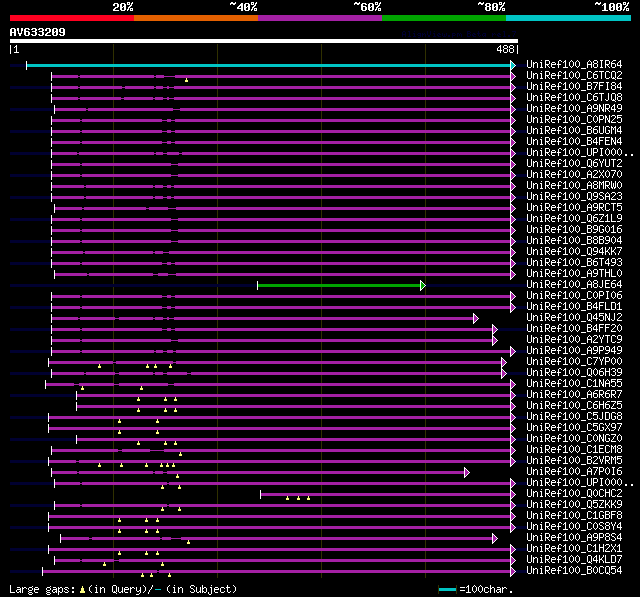
Task: Select the UniRef100_B2VRM5 label
Action: pyautogui.click(x=574, y=461)
